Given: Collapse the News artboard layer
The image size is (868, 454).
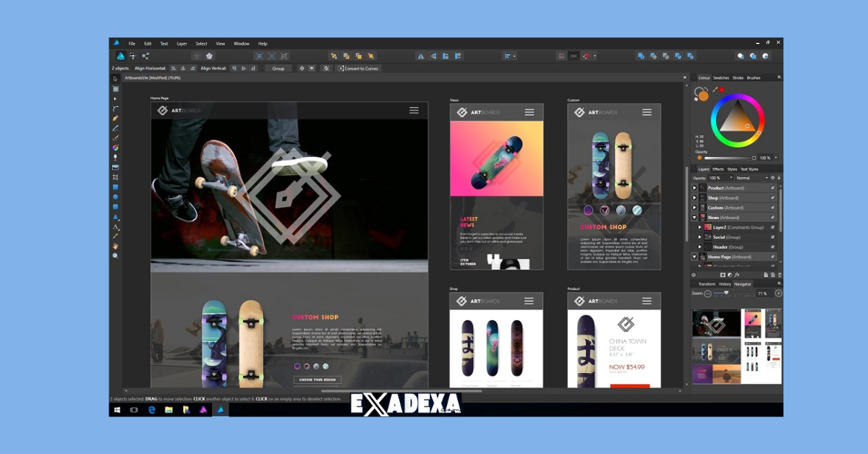Looking at the screenshot, I should [694, 217].
